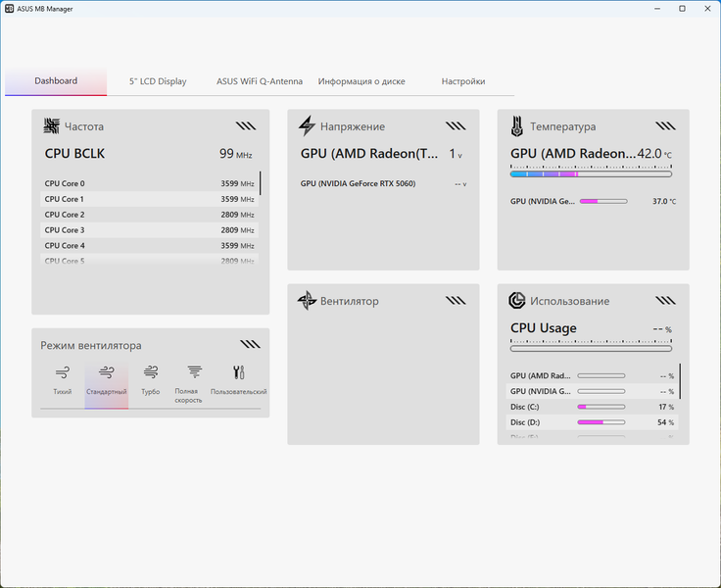Click the Вентилятор fan icon

click(x=307, y=301)
